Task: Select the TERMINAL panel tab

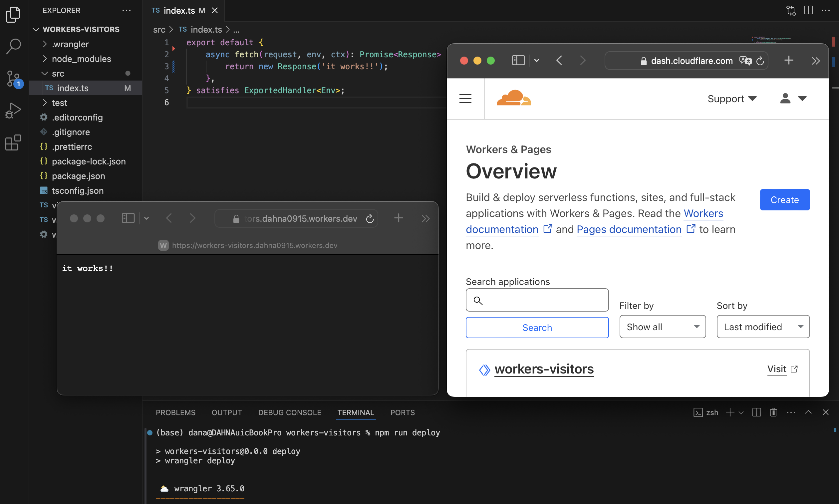Action: coord(356,412)
